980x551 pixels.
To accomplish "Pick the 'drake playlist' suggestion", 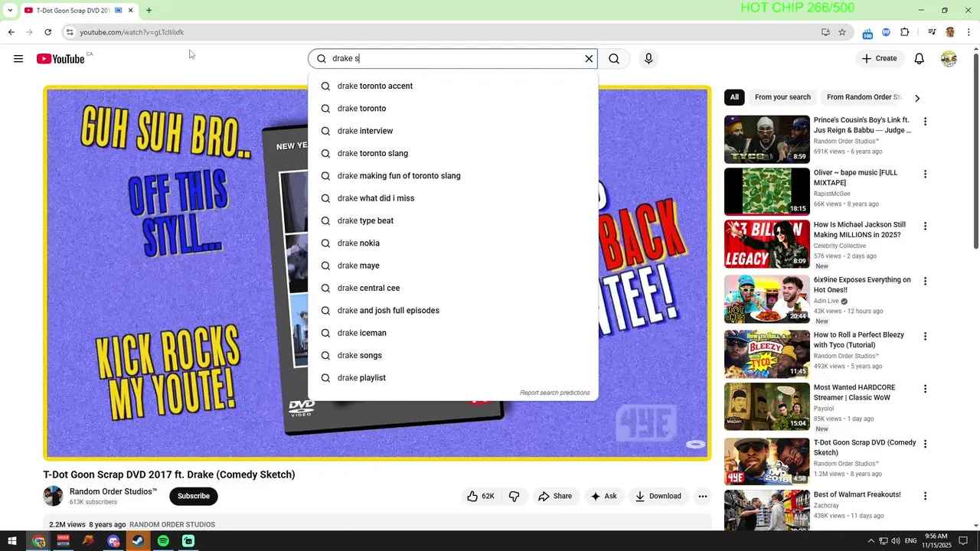I will tap(453, 378).
